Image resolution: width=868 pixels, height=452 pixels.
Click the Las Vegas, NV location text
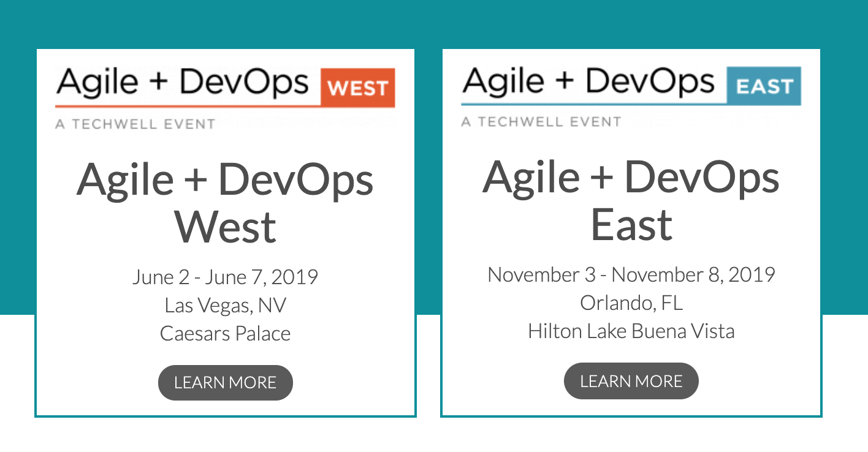(x=226, y=305)
